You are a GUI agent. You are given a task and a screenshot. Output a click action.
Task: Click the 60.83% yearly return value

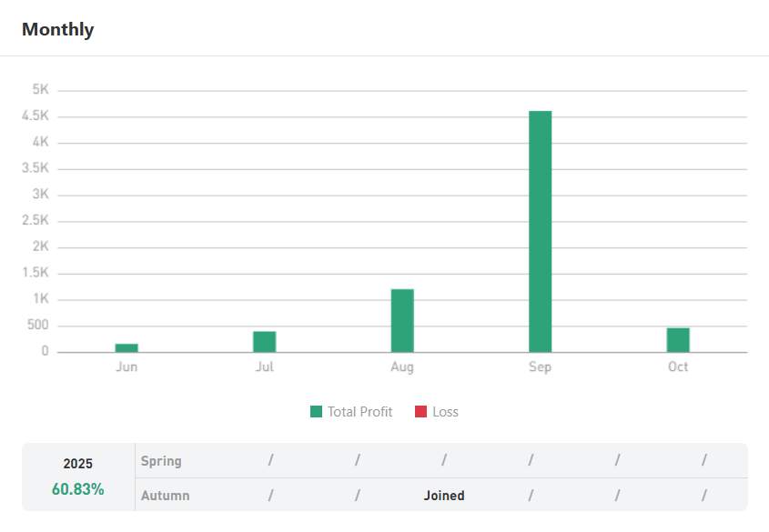[77, 489]
